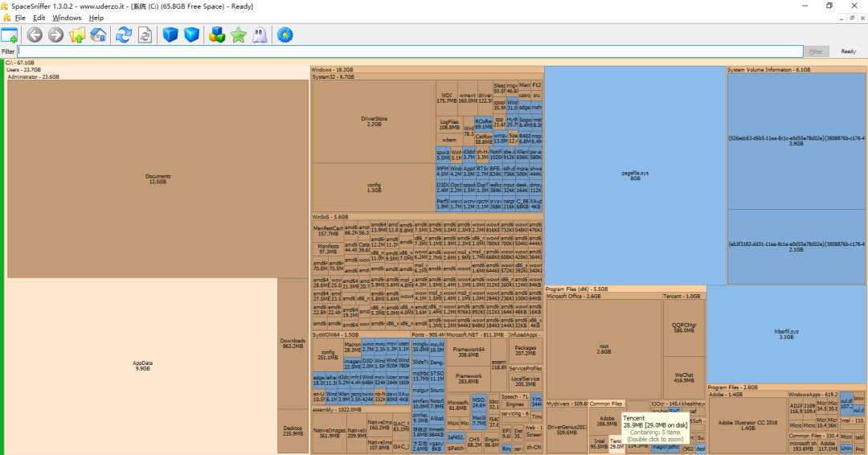Toggle unknown space display ghost icon
The image size is (868, 455).
tap(259, 35)
